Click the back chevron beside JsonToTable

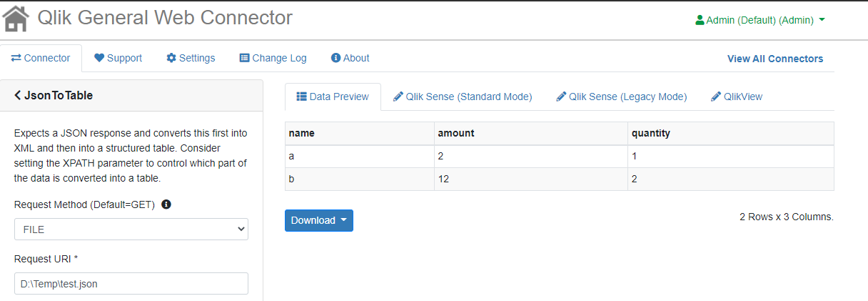click(x=18, y=95)
